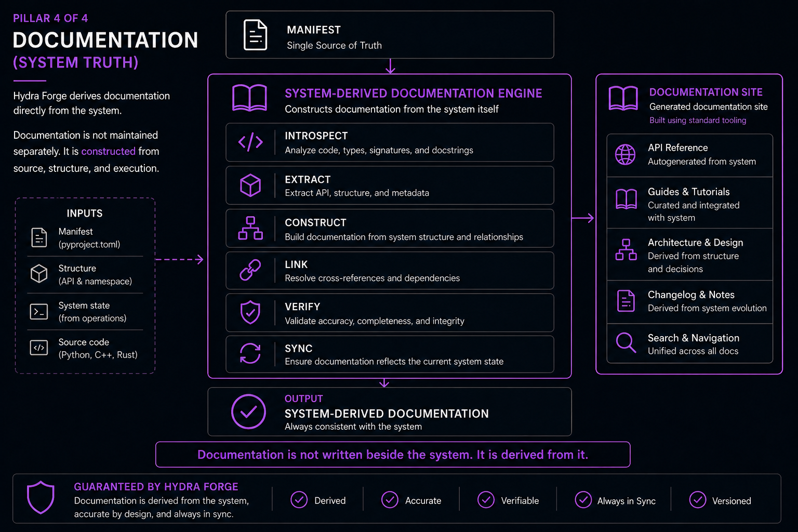Click the INPUTS heading
This screenshot has height=532, width=798.
tap(85, 213)
